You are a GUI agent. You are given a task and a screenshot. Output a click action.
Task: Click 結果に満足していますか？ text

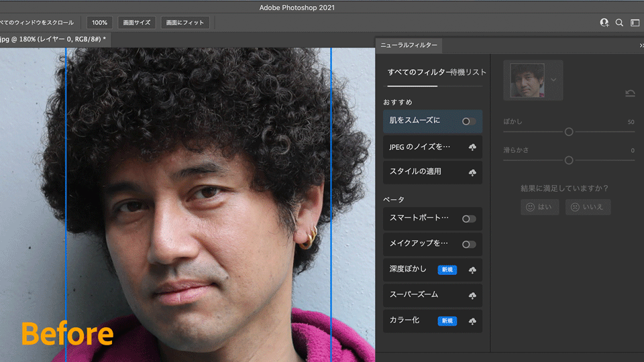[564, 188]
